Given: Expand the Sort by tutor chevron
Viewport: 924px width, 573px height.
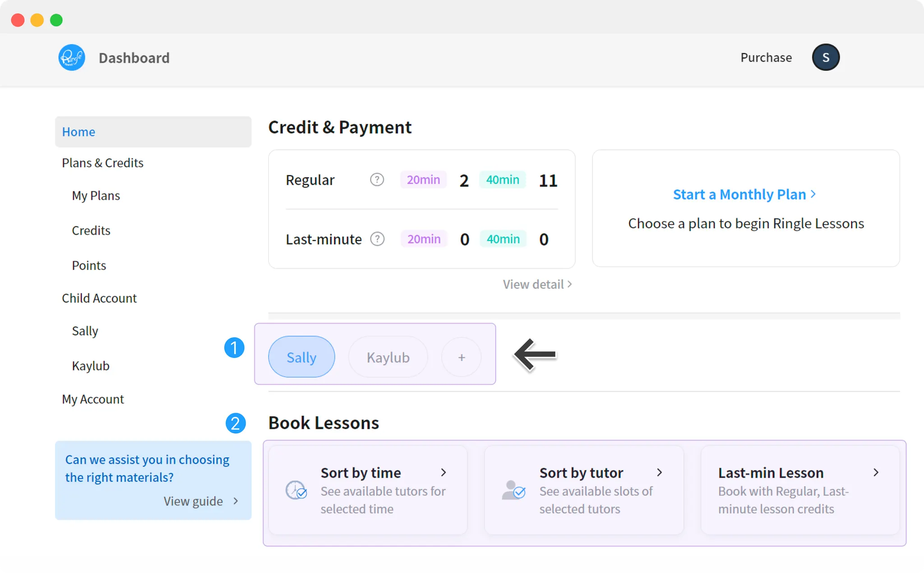Looking at the screenshot, I should [660, 472].
